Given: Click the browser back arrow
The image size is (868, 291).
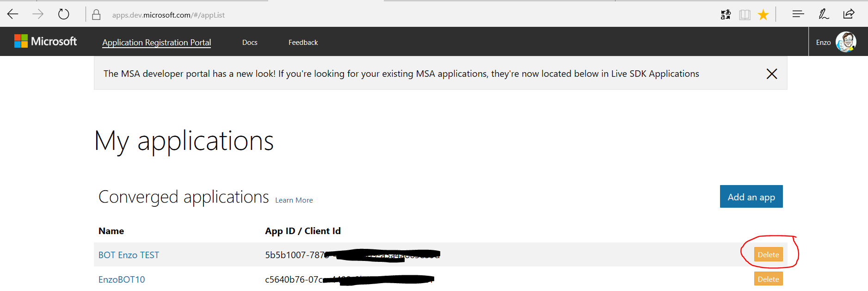Looking at the screenshot, I should point(13,14).
